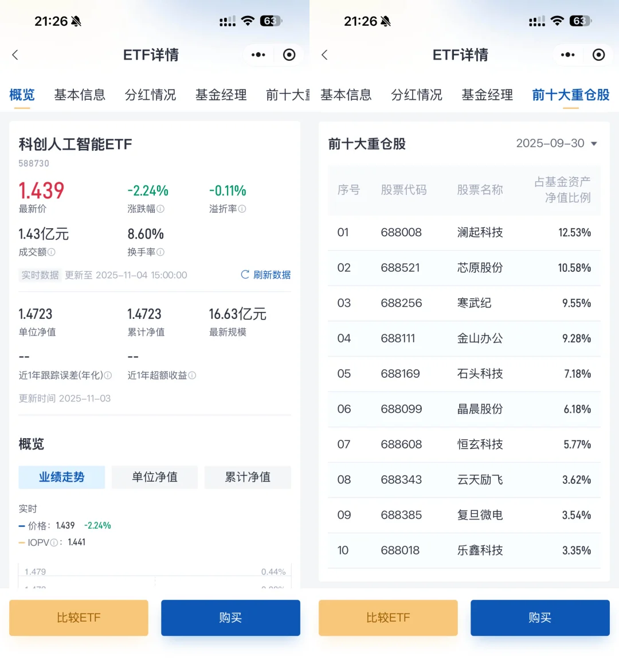Open 分红情况 tab on right screen
Image resolution: width=619 pixels, height=672 pixels.
tap(417, 95)
